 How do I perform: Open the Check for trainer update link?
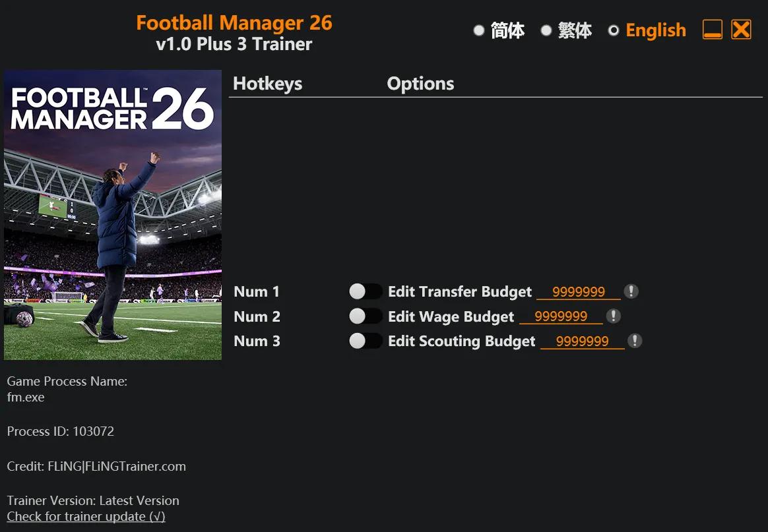86,517
